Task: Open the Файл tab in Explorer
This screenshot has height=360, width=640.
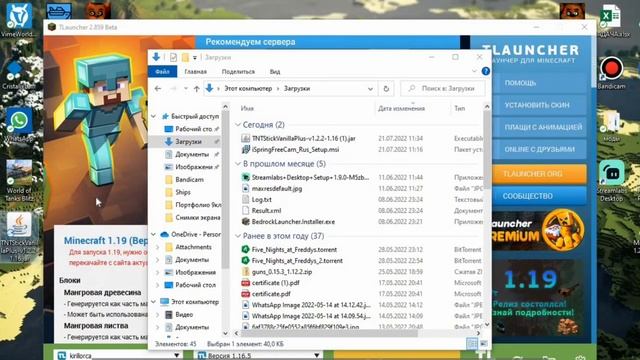Action: pyautogui.click(x=162, y=71)
